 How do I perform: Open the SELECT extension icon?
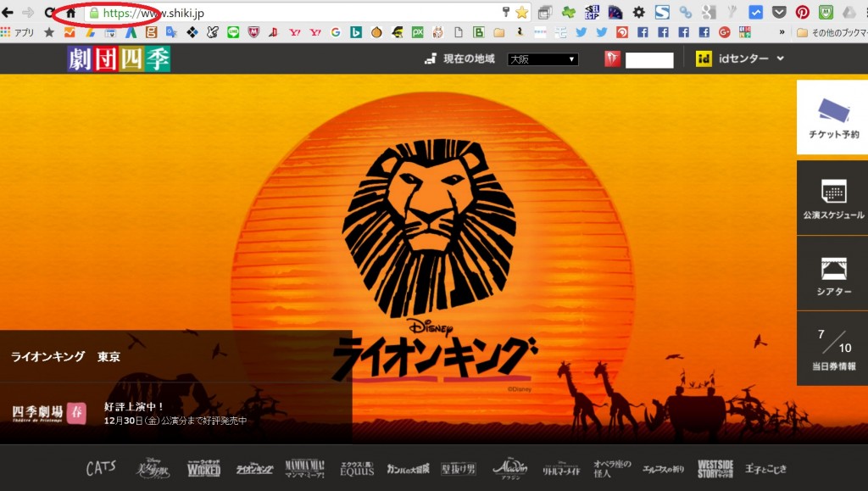[x=592, y=12]
